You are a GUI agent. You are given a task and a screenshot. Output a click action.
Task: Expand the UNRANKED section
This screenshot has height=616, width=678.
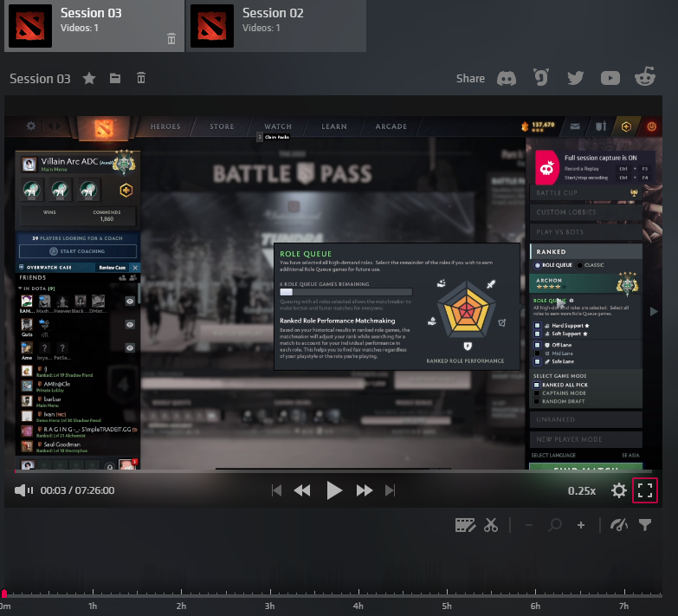(x=586, y=419)
